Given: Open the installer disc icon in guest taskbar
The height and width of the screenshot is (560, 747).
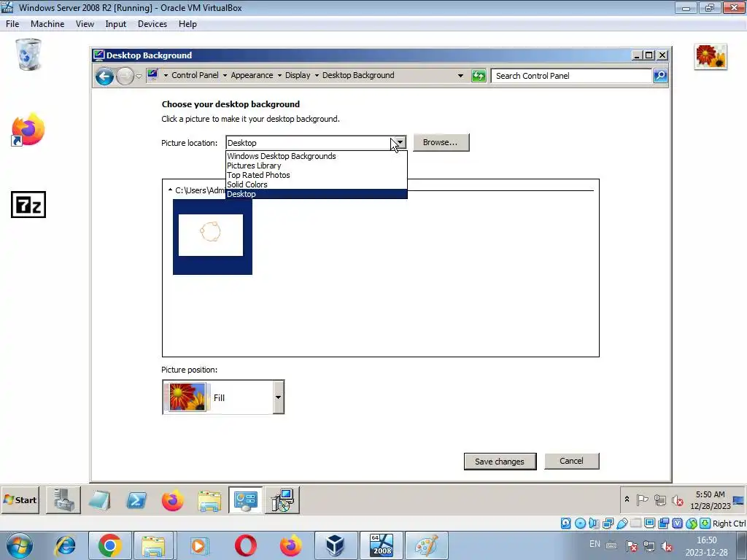Looking at the screenshot, I should click(x=282, y=500).
